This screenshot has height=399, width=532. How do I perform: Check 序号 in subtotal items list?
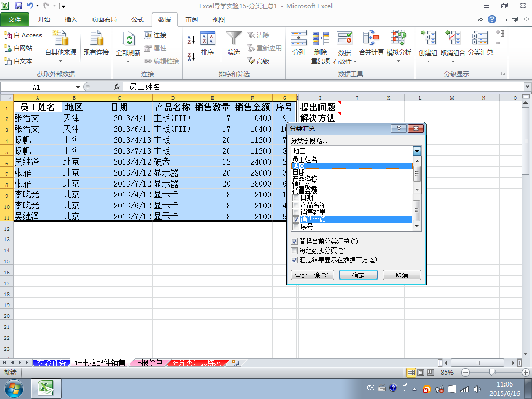coord(296,227)
